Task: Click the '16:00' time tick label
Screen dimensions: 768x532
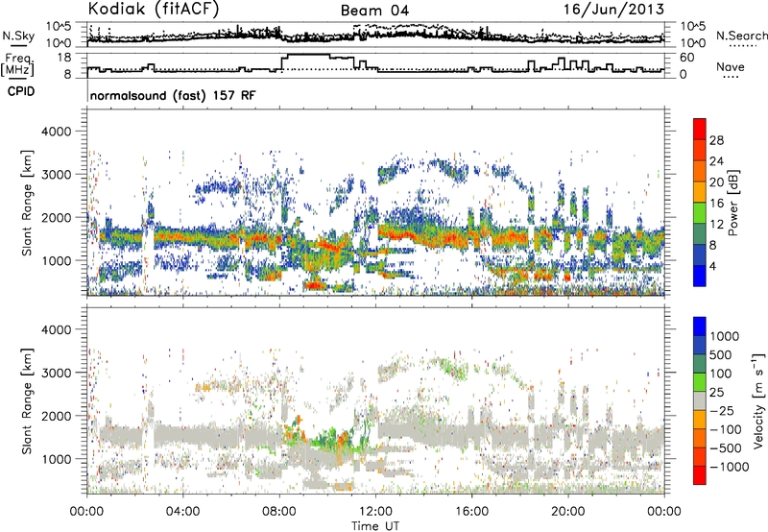Action: tap(471, 512)
